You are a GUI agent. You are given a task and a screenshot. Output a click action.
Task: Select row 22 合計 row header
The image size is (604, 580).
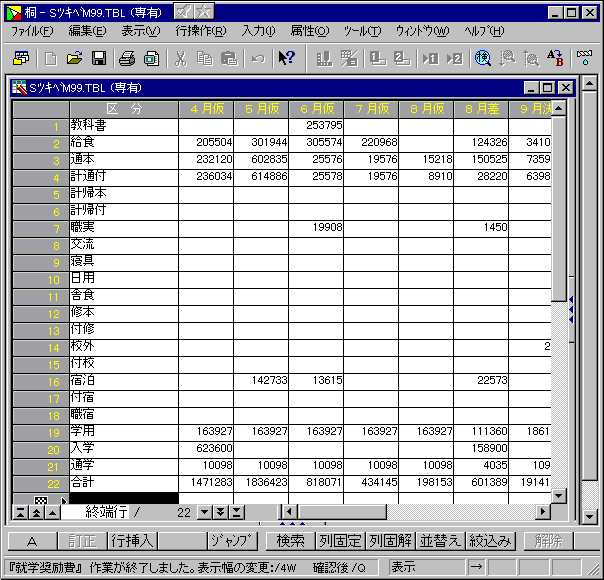click(41, 482)
